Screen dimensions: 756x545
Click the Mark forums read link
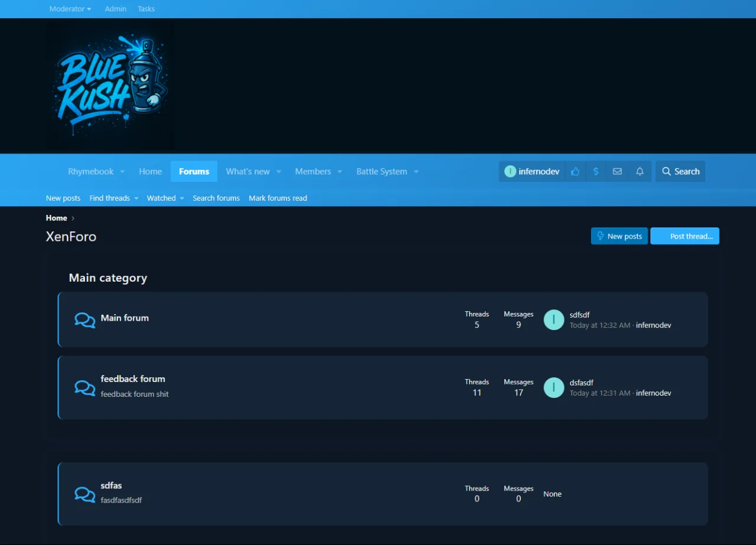point(278,198)
